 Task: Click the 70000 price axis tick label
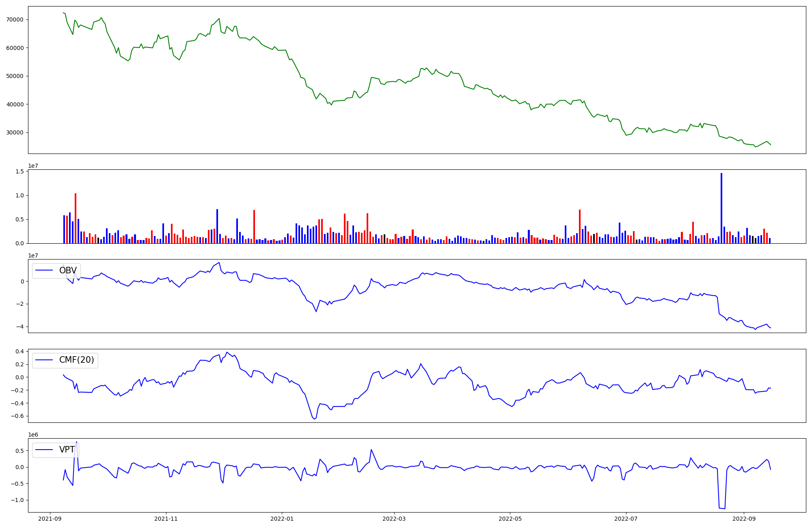click(15, 19)
